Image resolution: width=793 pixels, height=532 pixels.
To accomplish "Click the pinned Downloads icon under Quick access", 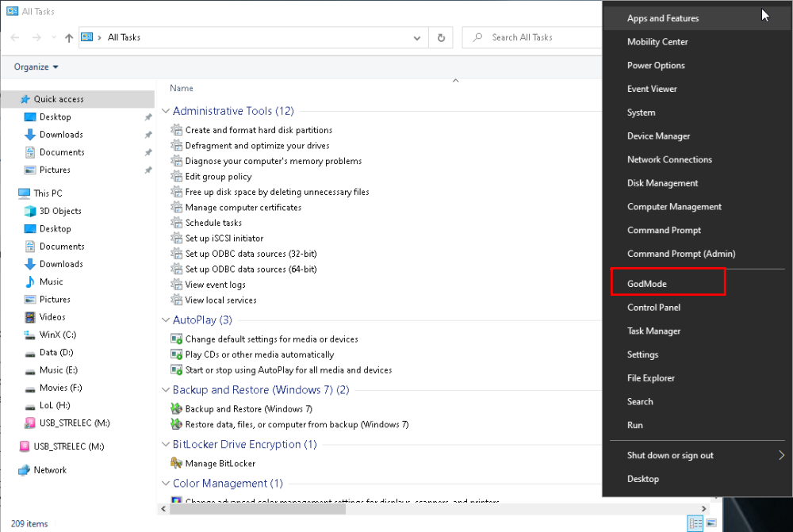I will (30, 135).
